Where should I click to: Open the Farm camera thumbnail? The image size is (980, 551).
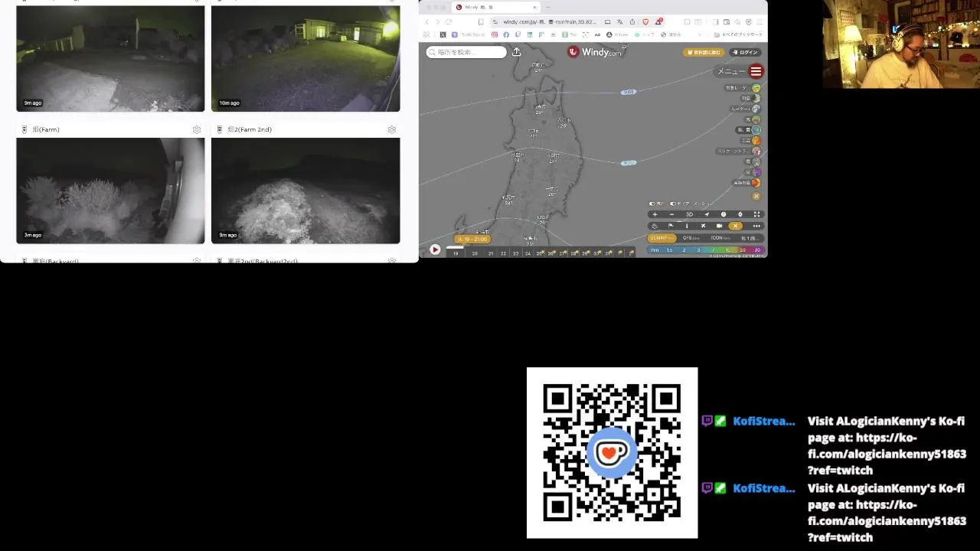(x=110, y=191)
